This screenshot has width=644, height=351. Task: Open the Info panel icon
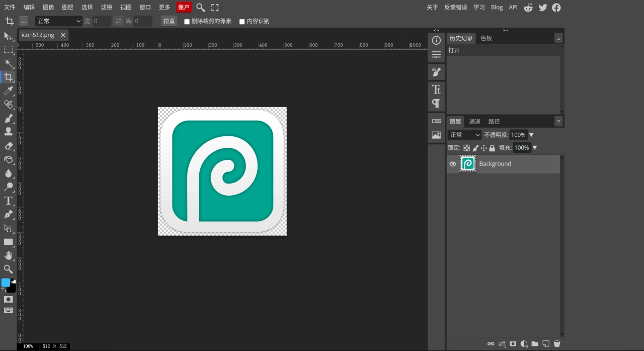tap(436, 40)
